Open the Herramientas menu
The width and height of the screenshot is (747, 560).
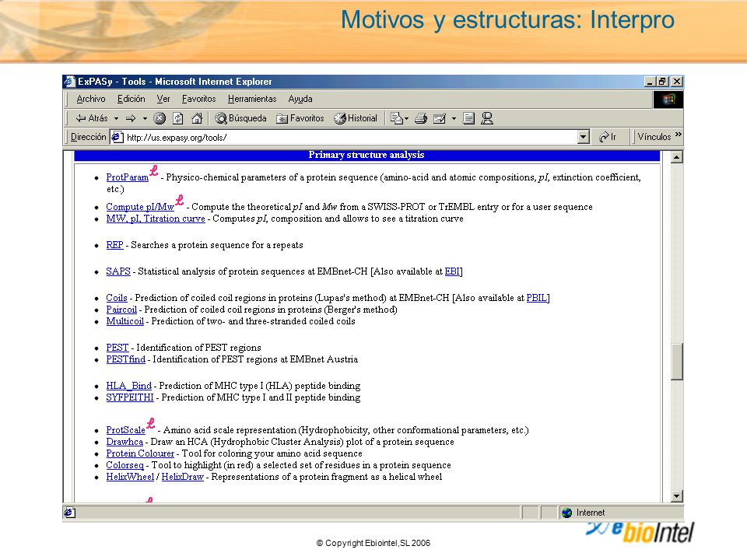[x=252, y=99]
